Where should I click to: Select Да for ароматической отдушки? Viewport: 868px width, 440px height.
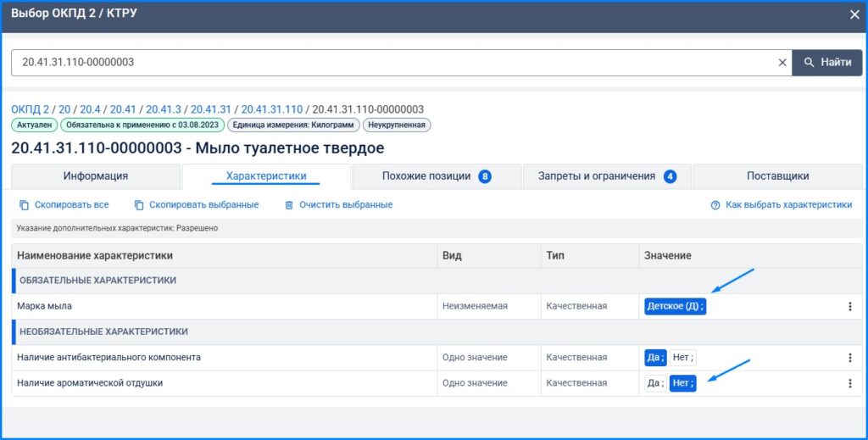tap(655, 383)
